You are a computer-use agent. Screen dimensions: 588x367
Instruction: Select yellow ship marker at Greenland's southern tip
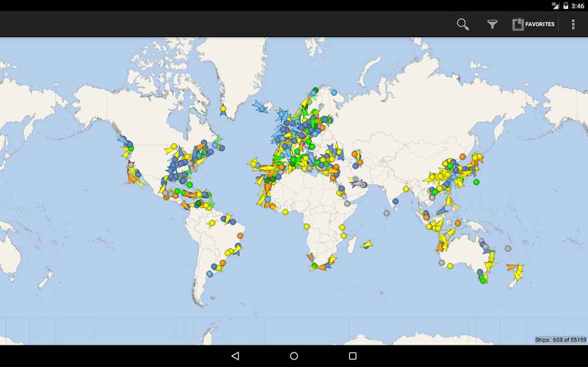[223, 108]
